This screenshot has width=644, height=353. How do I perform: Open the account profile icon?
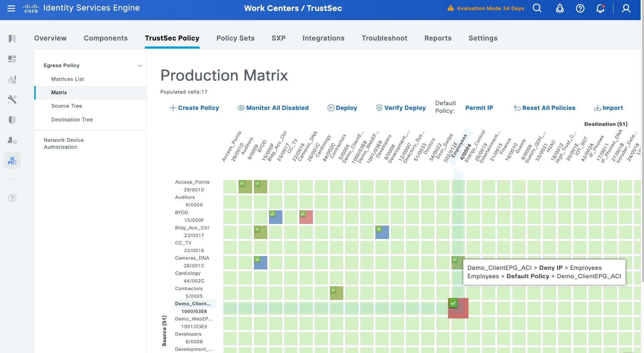click(x=626, y=8)
